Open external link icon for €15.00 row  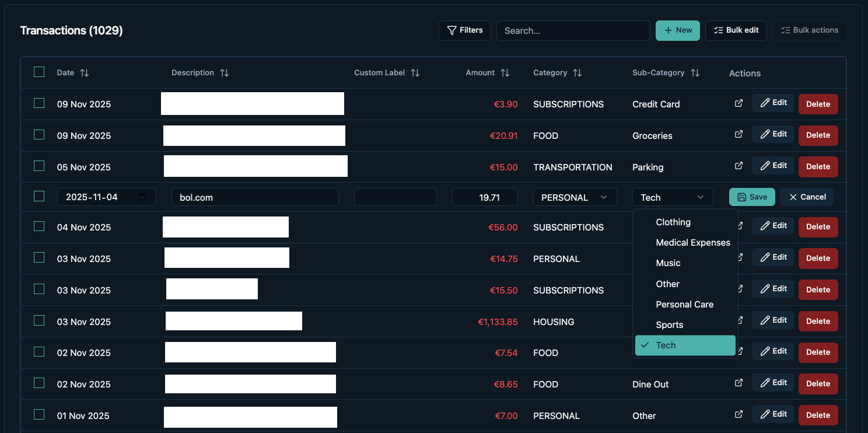[738, 166]
